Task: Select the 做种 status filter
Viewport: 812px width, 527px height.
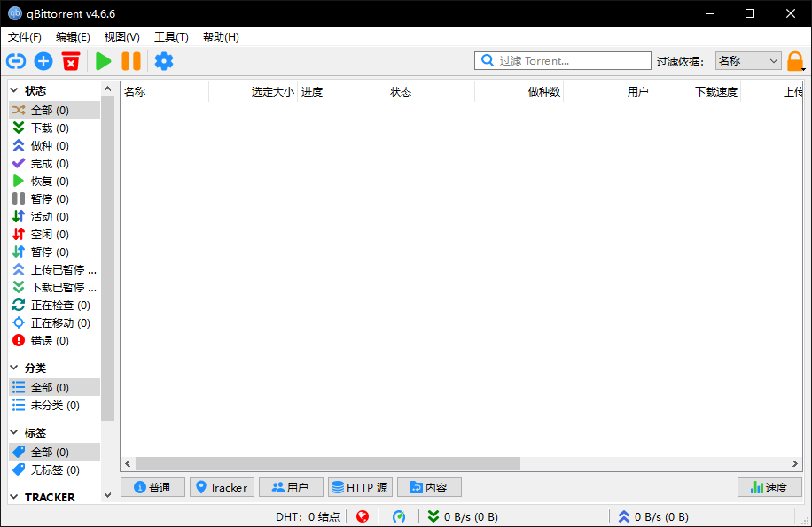Action: (44, 145)
